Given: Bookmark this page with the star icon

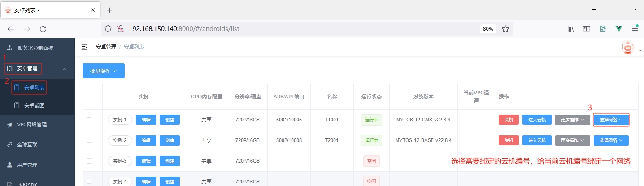Looking at the screenshot, I should click(x=505, y=29).
